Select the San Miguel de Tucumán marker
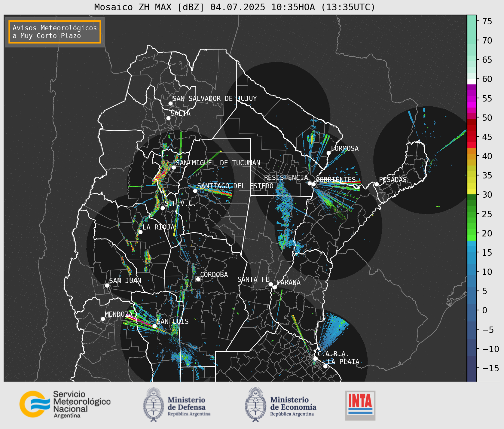The height and width of the screenshot is (429, 504). 173,167
